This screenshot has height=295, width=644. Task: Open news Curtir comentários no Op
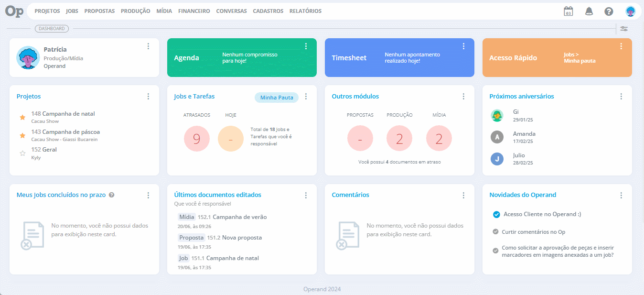tap(534, 232)
